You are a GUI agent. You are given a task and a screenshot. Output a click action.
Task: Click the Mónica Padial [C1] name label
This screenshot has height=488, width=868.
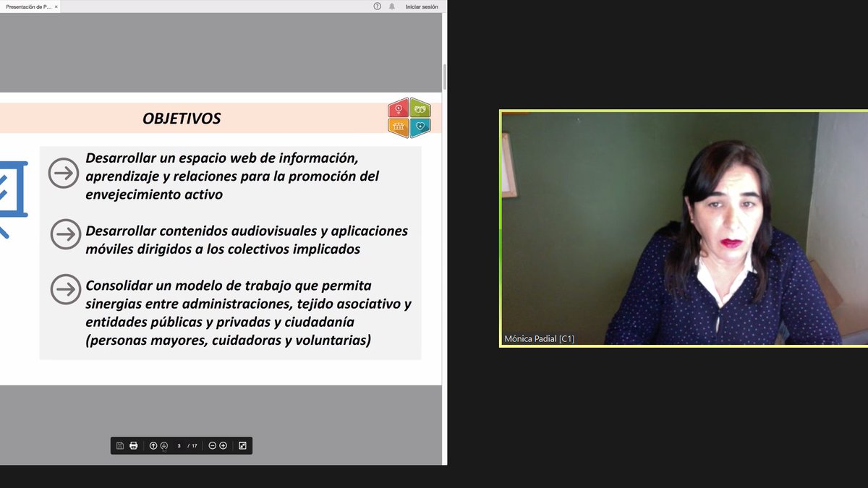click(538, 338)
